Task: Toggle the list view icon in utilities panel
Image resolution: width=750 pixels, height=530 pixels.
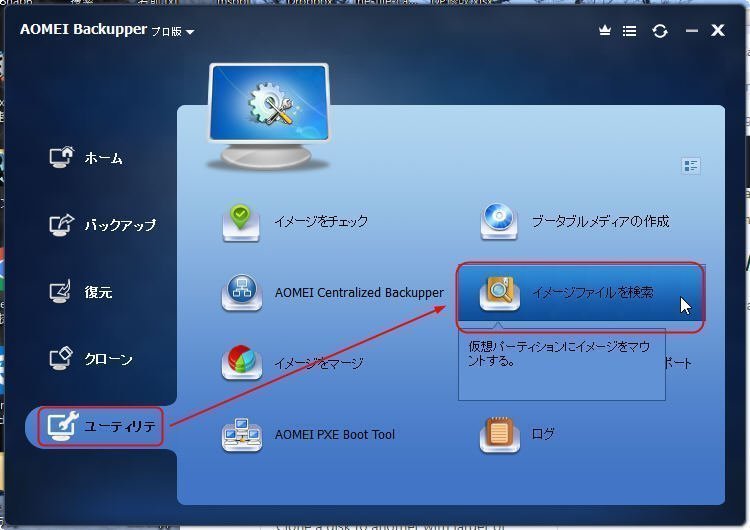Action: [x=690, y=166]
